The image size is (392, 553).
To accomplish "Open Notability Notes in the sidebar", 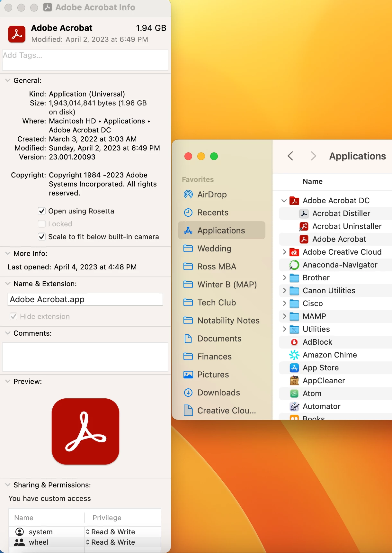I will click(x=222, y=321).
